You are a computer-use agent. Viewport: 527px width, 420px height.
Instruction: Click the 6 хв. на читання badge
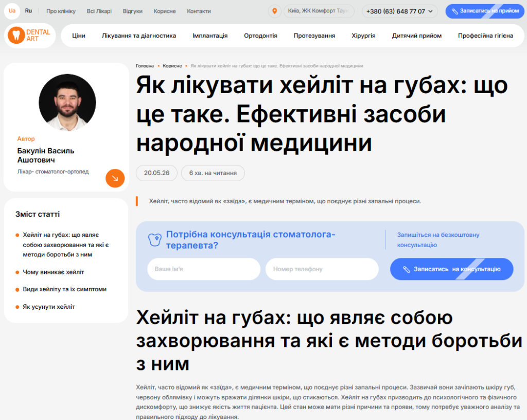pyautogui.click(x=213, y=173)
